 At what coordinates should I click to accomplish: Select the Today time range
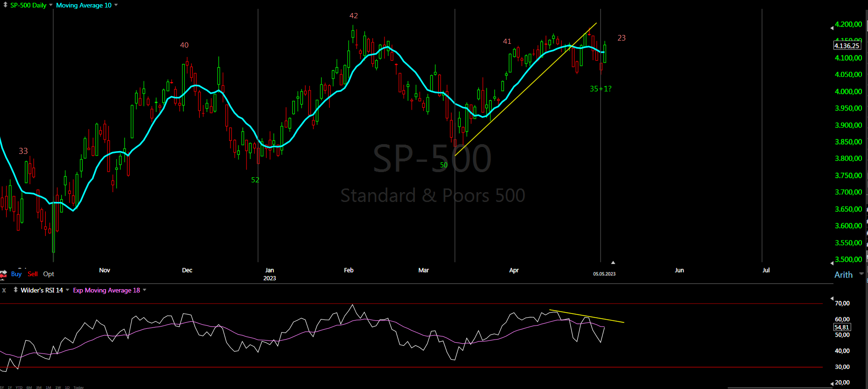pyautogui.click(x=78, y=387)
